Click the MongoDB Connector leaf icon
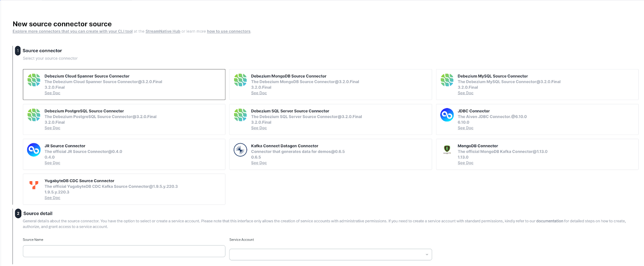Image resolution: width=644 pixels, height=266 pixels. [447, 149]
